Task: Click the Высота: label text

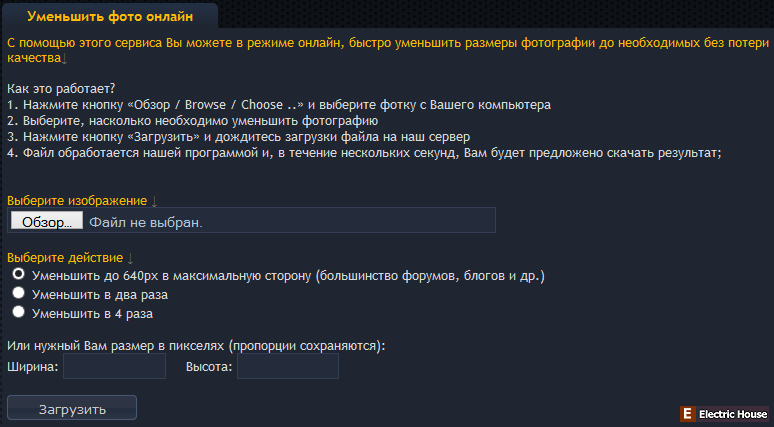Action: (209, 367)
